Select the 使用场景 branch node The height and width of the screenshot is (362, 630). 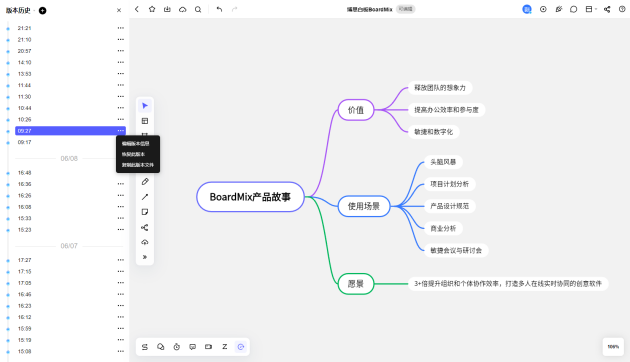364,206
